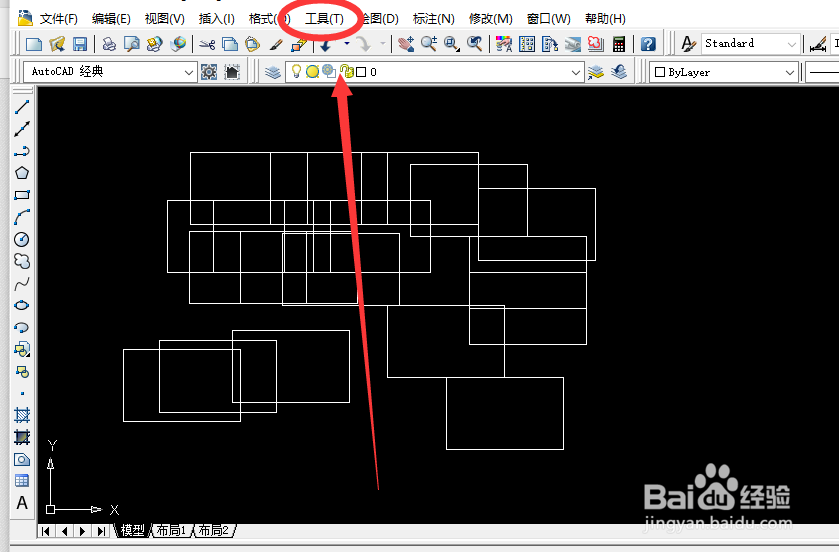Open the undo history dropdown arrow

347,44
